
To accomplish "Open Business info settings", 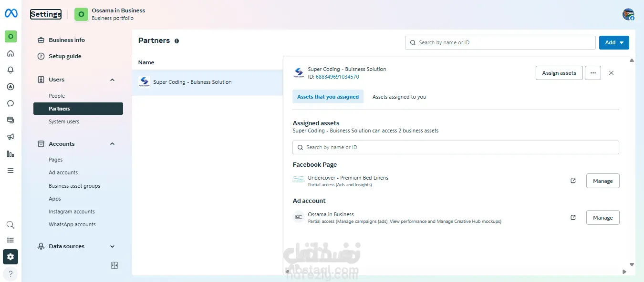I will click(67, 40).
